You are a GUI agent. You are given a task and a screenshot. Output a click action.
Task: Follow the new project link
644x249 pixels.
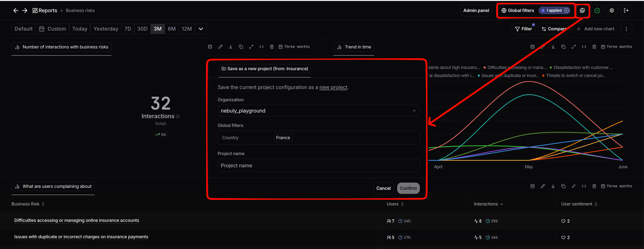click(x=333, y=87)
